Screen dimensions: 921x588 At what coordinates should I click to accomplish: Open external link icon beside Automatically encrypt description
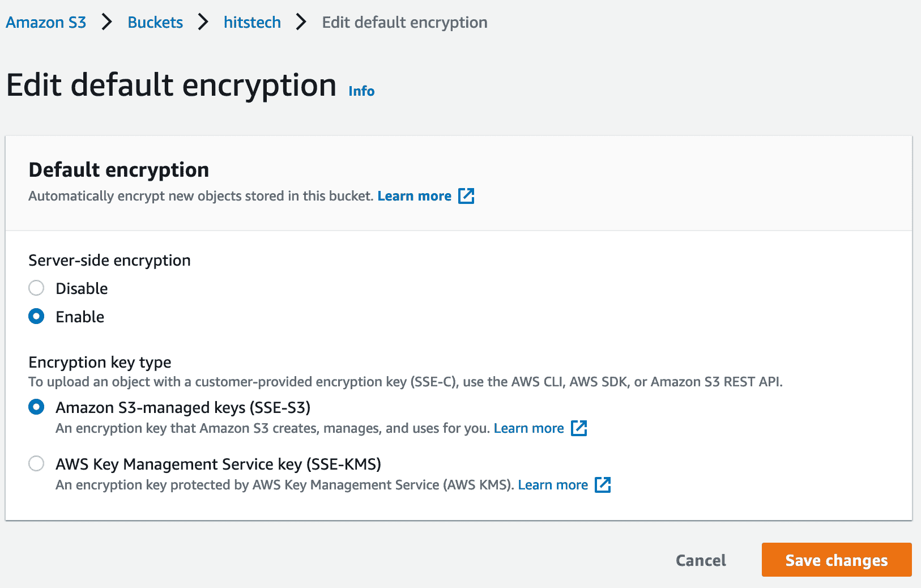466,196
